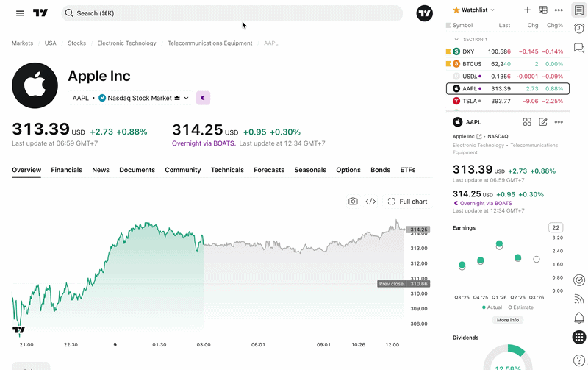The image size is (588, 370).
Task: Open the calendar target icon in sidebar
Action: (579, 280)
